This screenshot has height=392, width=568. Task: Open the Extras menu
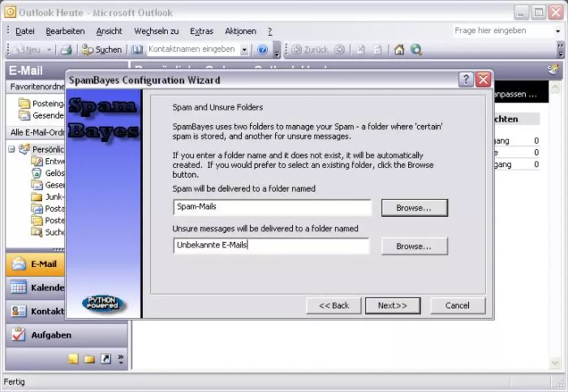pyautogui.click(x=202, y=31)
